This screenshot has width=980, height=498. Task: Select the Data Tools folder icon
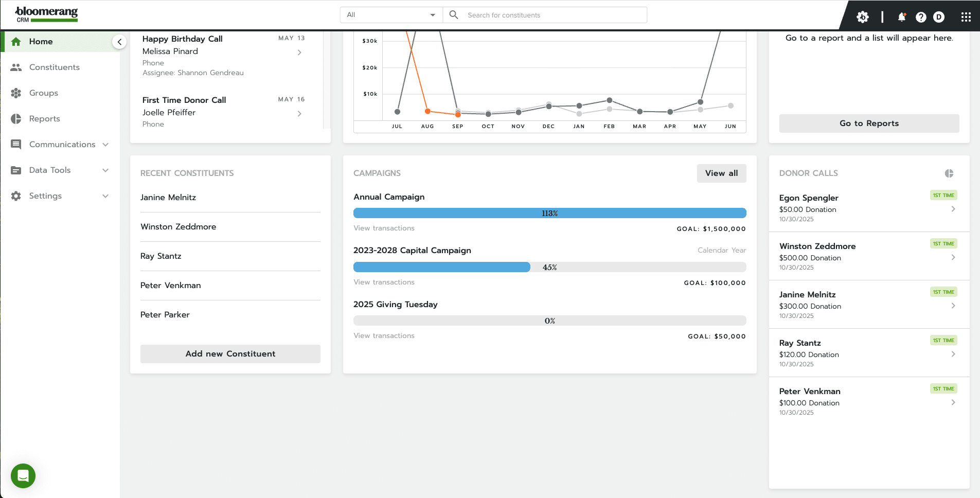(16, 170)
